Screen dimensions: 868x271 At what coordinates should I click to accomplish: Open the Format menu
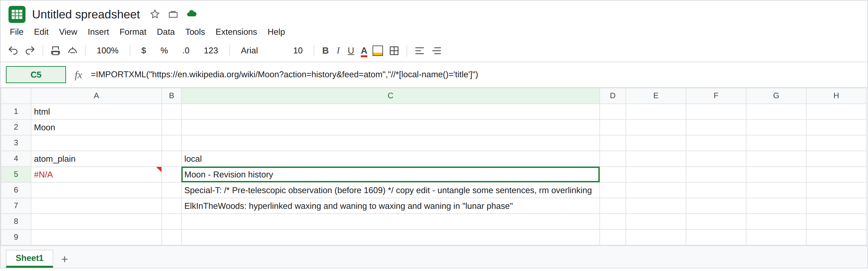pos(133,32)
